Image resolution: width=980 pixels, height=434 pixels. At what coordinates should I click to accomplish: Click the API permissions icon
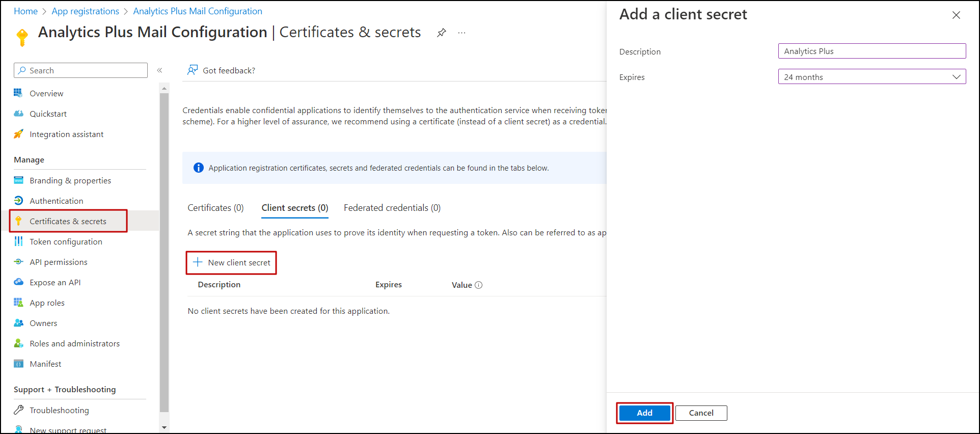19,262
